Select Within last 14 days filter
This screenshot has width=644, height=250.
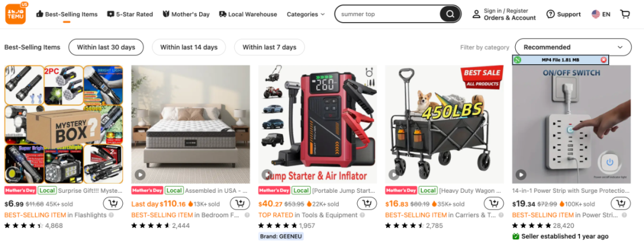click(x=189, y=47)
